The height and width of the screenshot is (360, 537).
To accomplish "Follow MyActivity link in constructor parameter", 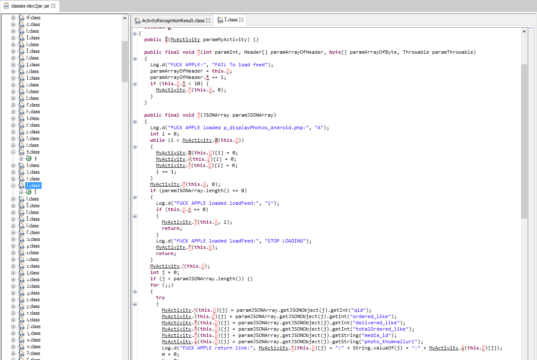I will (185, 40).
